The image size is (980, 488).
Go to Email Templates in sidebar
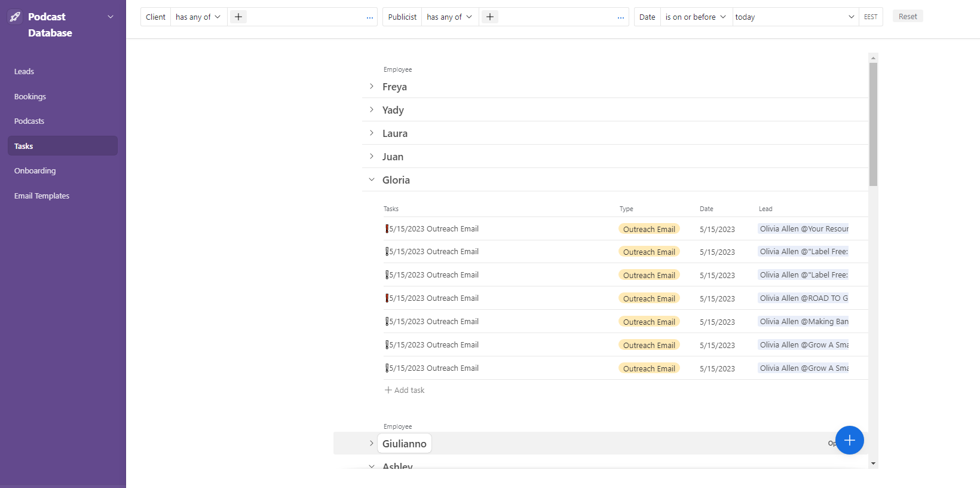[x=42, y=196]
